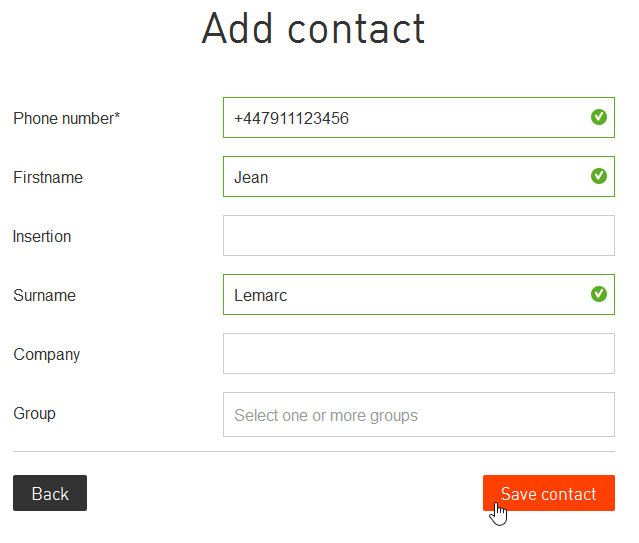Viewport: 639px width, 543px height.
Task: Click the Save contact button
Action: pyautogui.click(x=549, y=493)
